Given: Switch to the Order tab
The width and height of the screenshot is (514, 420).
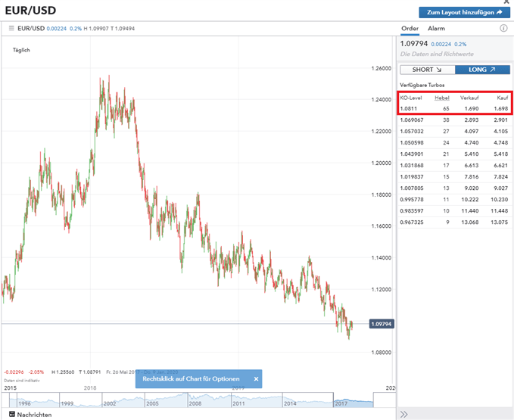Looking at the screenshot, I should click(x=410, y=29).
